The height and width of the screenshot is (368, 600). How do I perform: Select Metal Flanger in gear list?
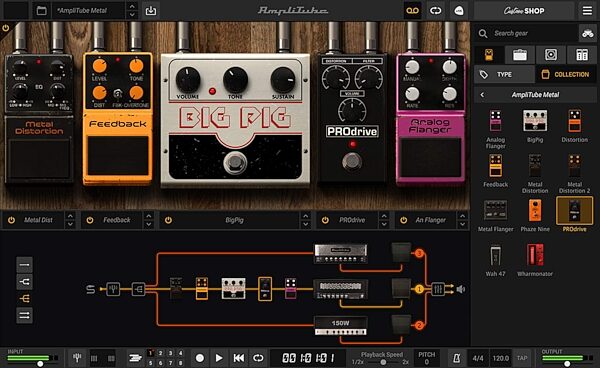pos(496,215)
